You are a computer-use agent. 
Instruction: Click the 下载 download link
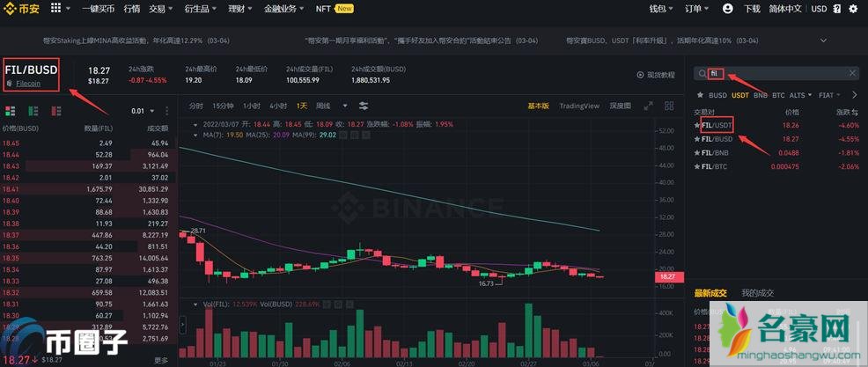pos(752,9)
